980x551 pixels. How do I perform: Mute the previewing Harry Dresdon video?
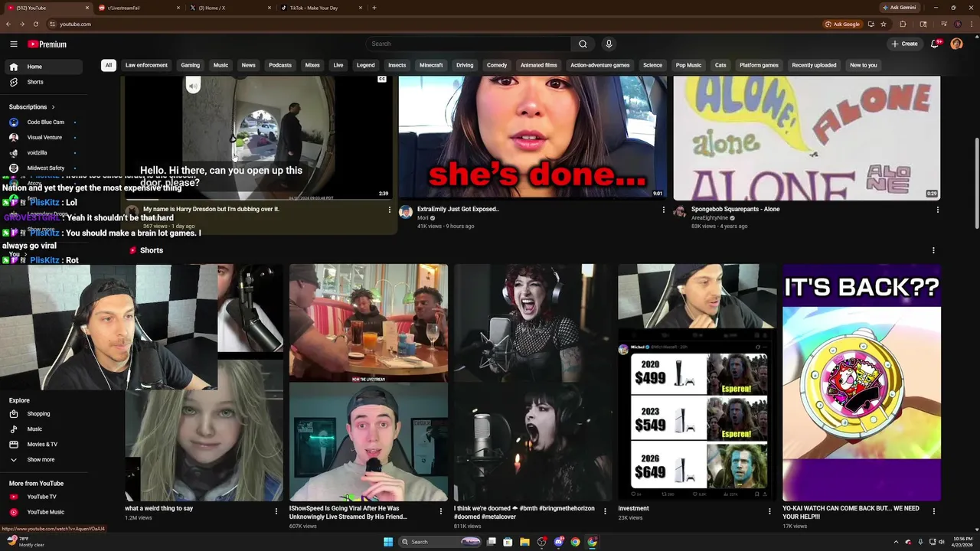pyautogui.click(x=194, y=86)
